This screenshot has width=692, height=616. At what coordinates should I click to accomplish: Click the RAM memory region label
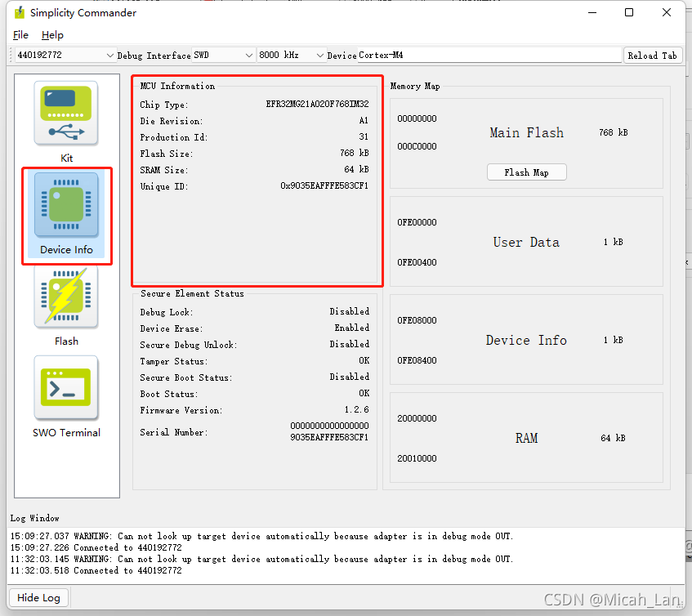coord(526,438)
